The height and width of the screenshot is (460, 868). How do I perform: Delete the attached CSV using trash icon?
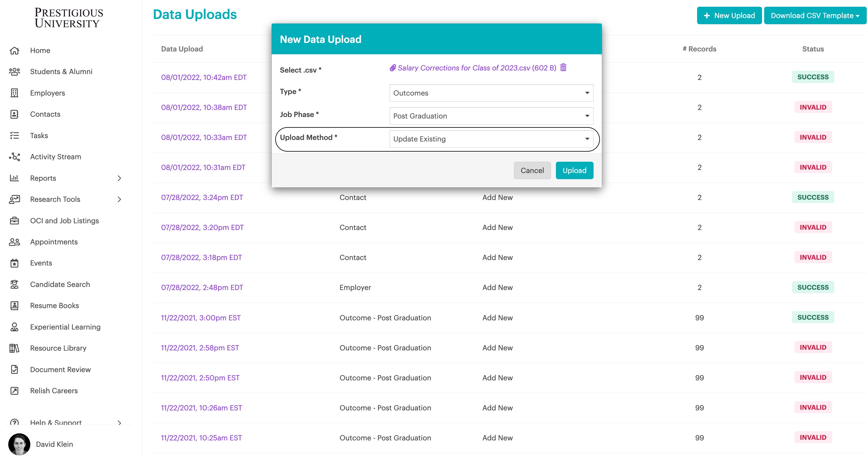(x=563, y=67)
